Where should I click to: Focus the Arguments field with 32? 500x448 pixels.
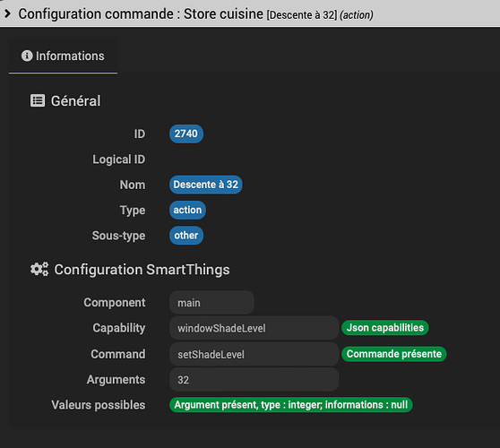pos(254,380)
